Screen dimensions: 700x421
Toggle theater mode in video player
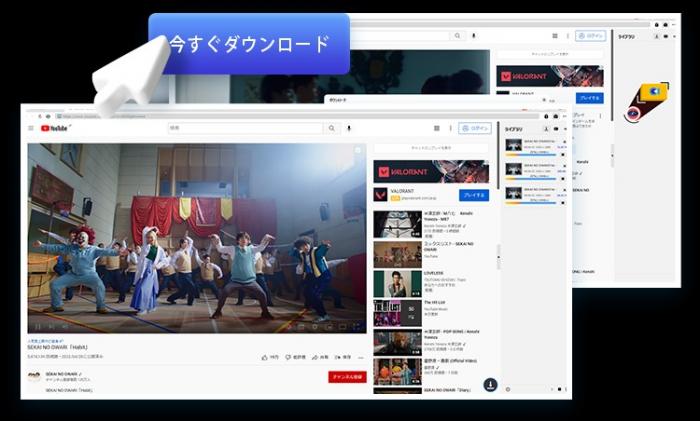343,327
